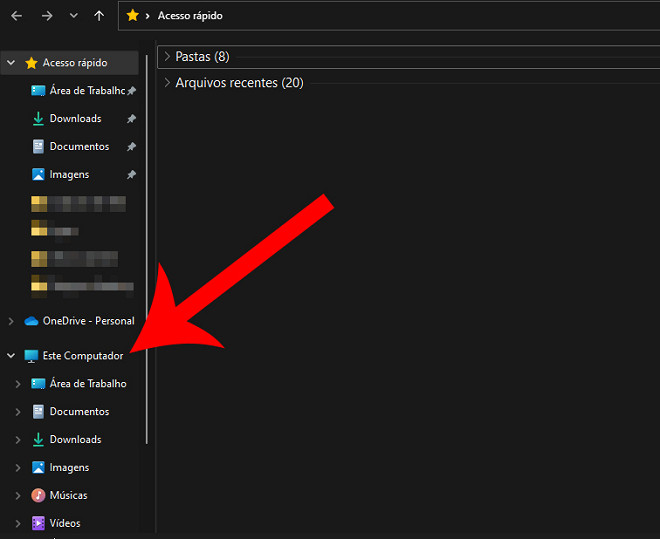This screenshot has height=539, width=660.
Task: Expand Documentos under Este Computador
Action: tap(18, 412)
